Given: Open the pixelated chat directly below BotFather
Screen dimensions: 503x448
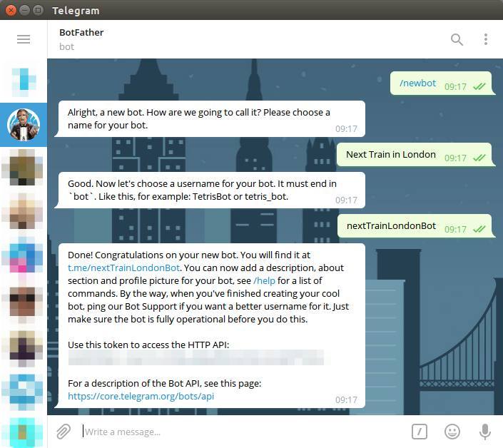Looking at the screenshot, I should (x=22, y=167).
